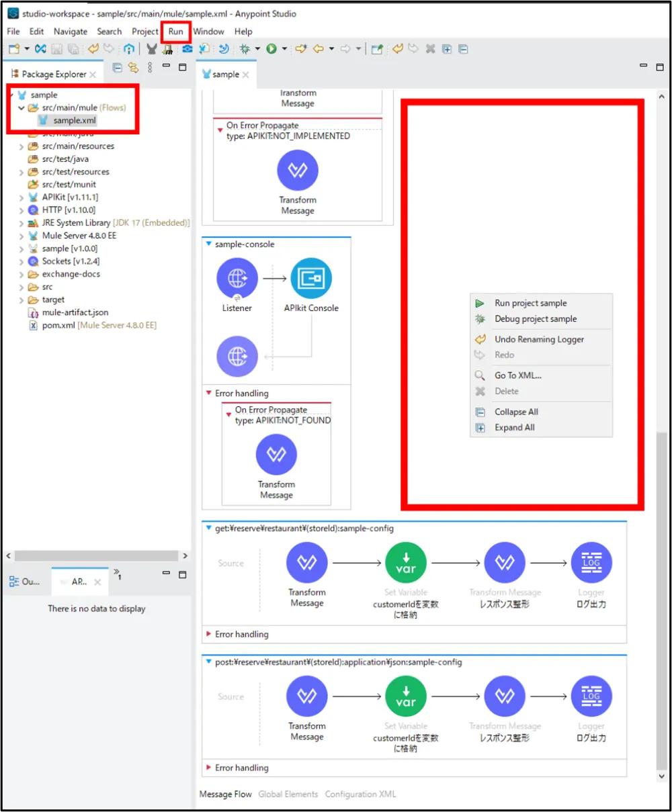The image size is (672, 812).
Task: Click the Collapse All icon in Package Explorer
Action: pos(117,67)
